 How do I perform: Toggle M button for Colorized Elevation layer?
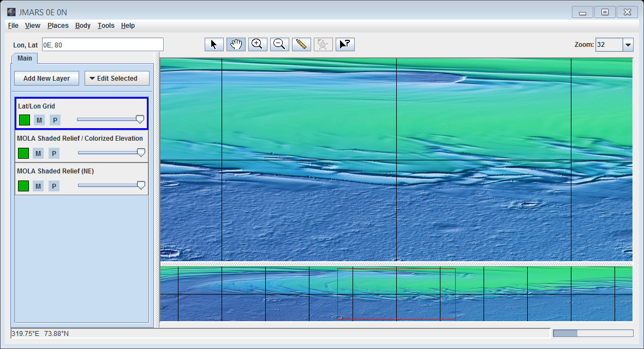[38, 153]
